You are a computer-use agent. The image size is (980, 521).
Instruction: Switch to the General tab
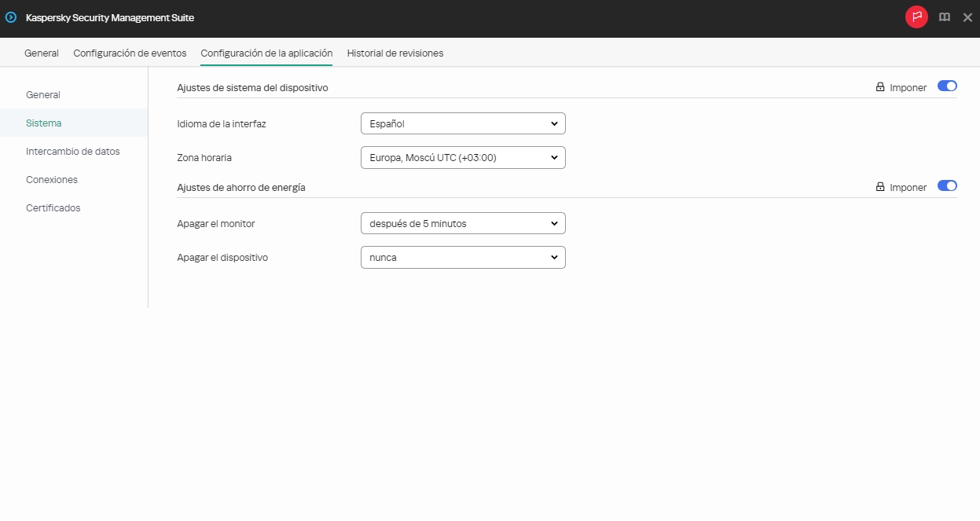pos(41,53)
